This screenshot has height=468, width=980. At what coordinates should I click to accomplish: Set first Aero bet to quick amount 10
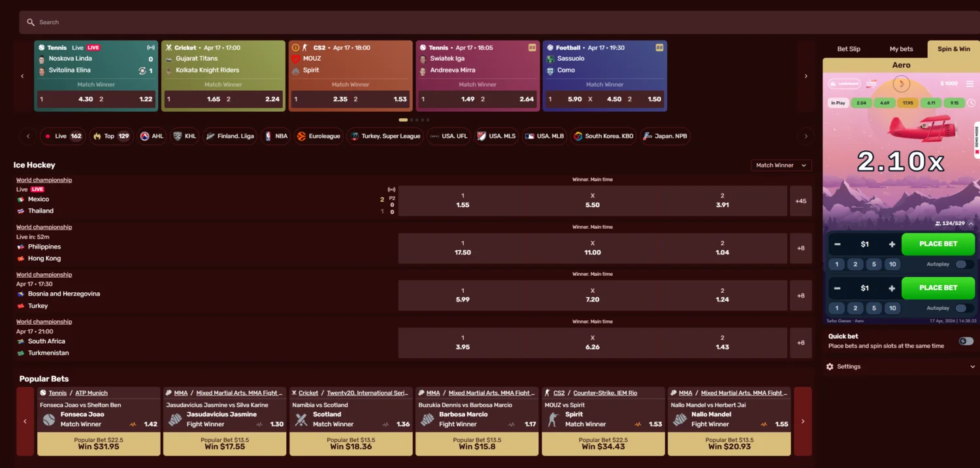tap(892, 264)
